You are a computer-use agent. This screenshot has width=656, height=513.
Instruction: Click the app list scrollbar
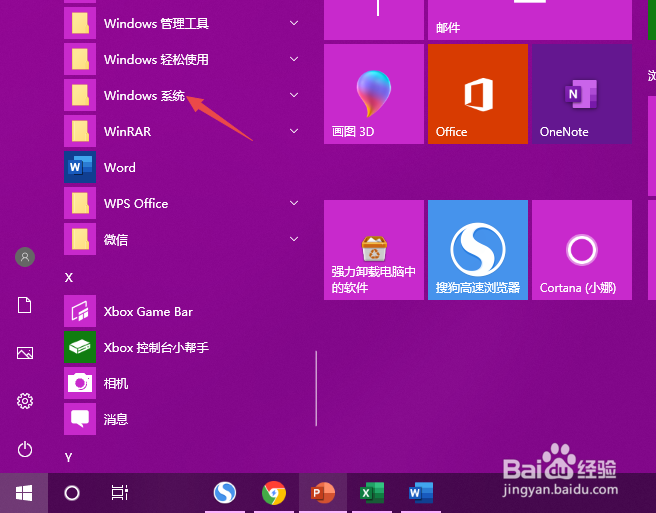[x=316, y=388]
